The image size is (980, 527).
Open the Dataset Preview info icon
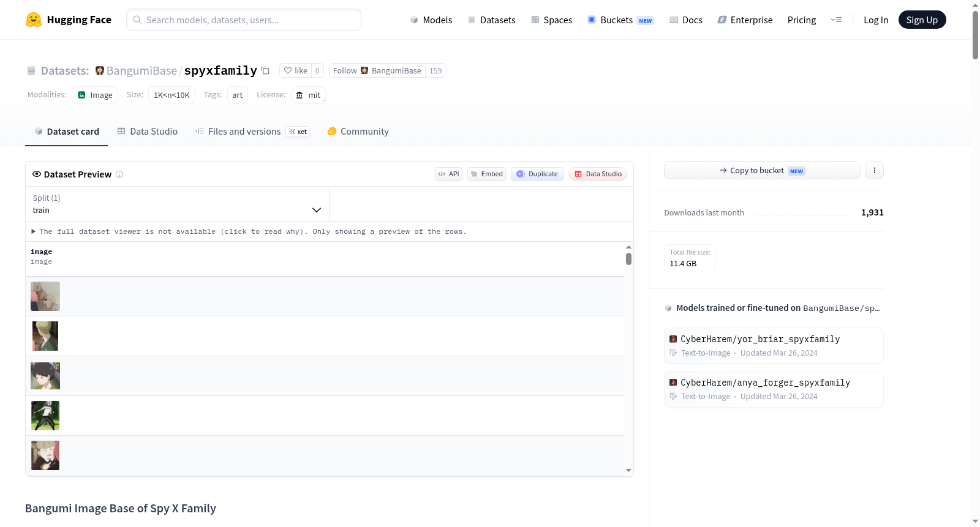click(119, 174)
